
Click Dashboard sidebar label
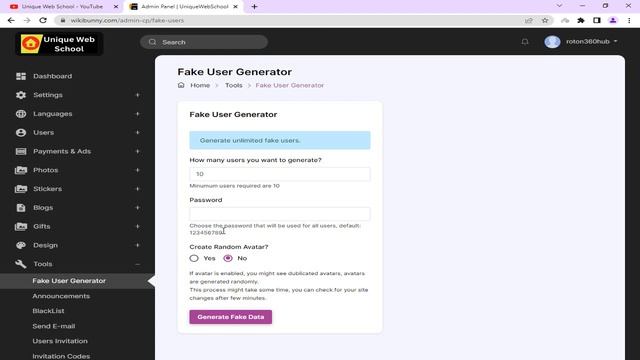coord(53,76)
